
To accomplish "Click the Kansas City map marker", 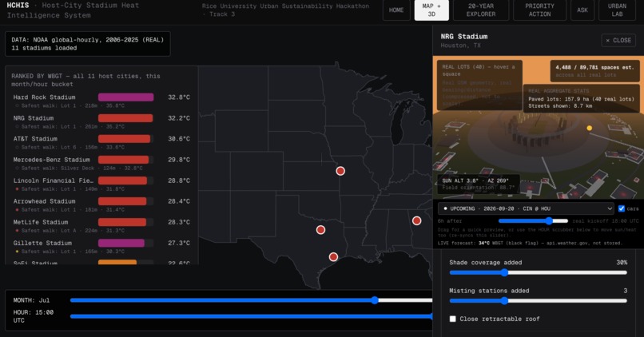I will click(x=340, y=171).
